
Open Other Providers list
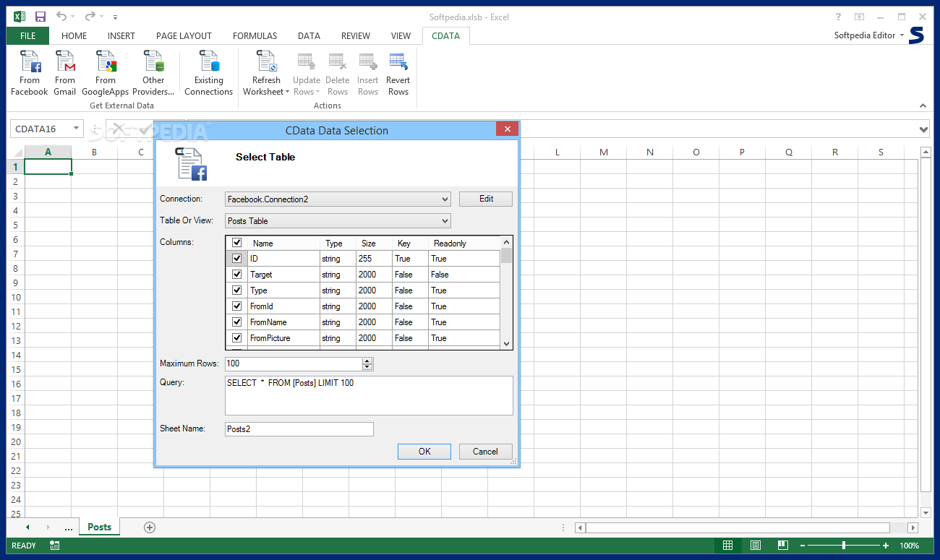click(153, 74)
